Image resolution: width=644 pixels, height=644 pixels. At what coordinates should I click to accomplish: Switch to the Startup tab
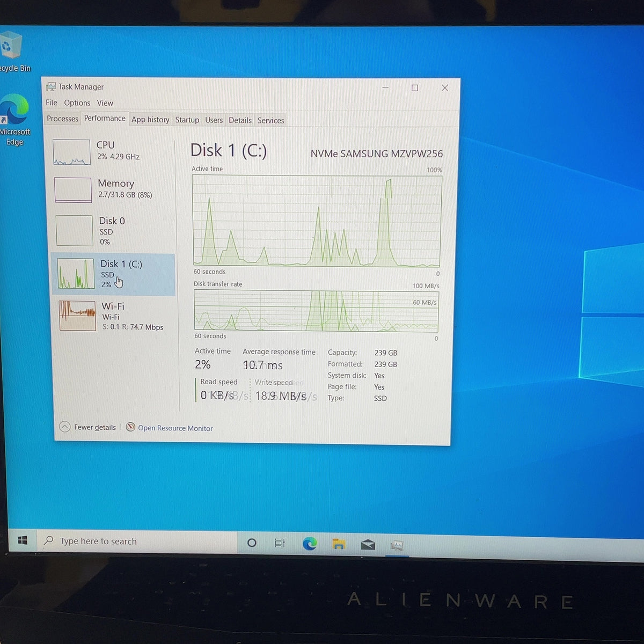tap(187, 120)
